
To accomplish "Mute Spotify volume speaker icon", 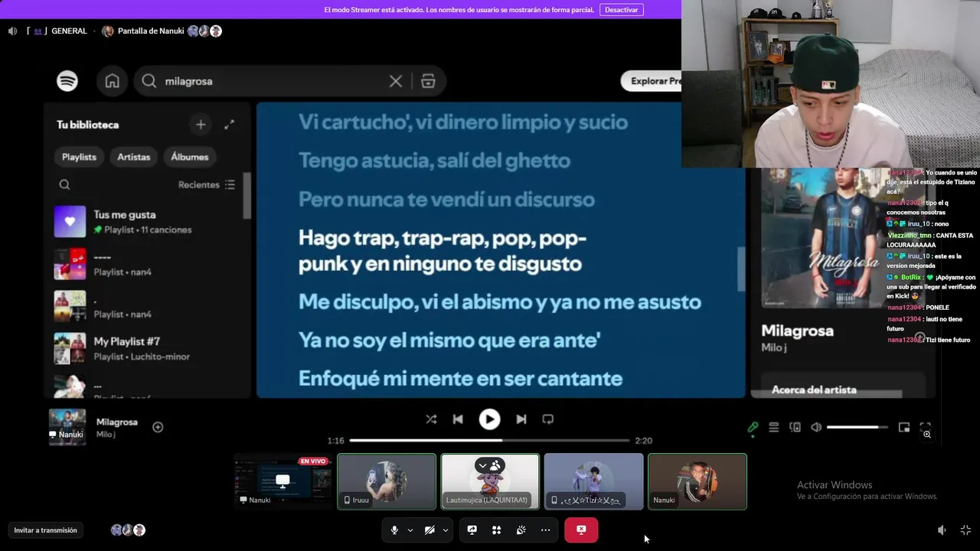I will [x=816, y=428].
